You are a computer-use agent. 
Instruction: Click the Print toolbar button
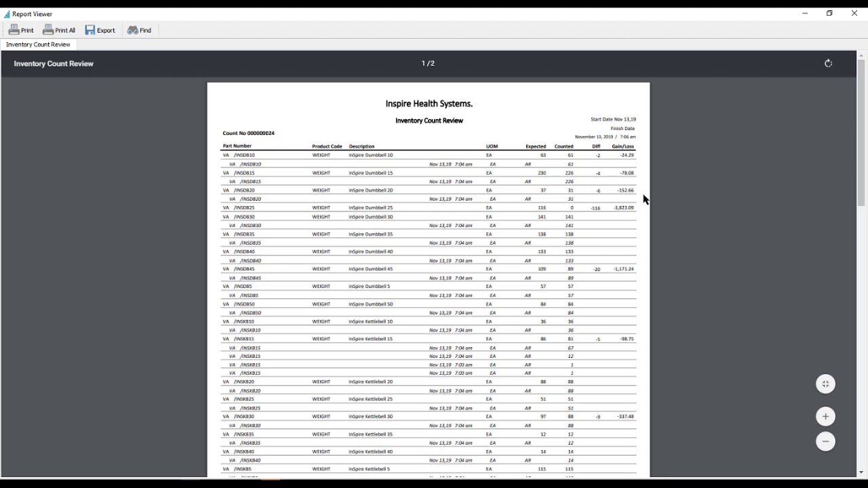tap(21, 30)
